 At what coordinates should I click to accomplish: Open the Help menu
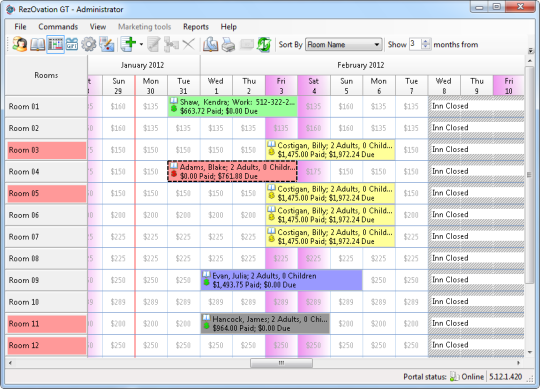click(229, 27)
